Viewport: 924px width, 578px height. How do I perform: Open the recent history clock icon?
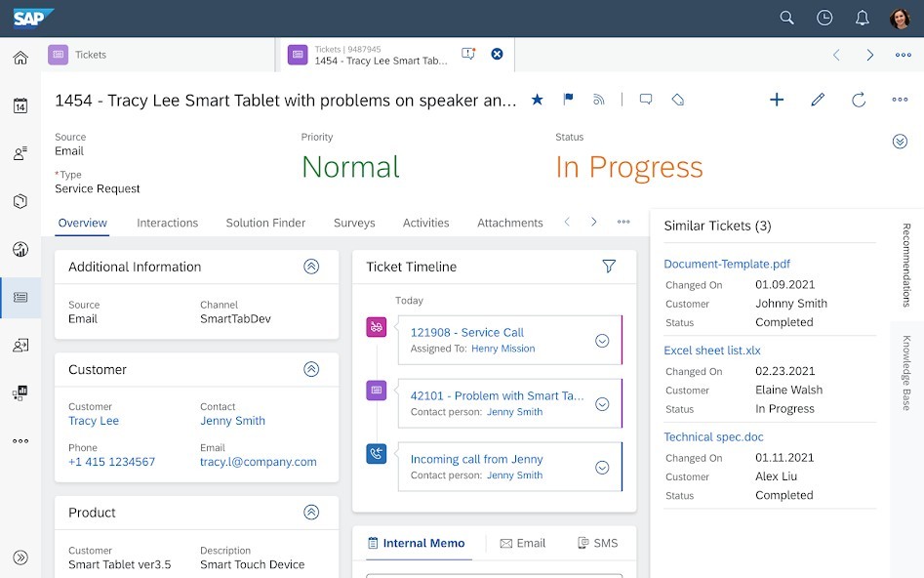(824, 18)
